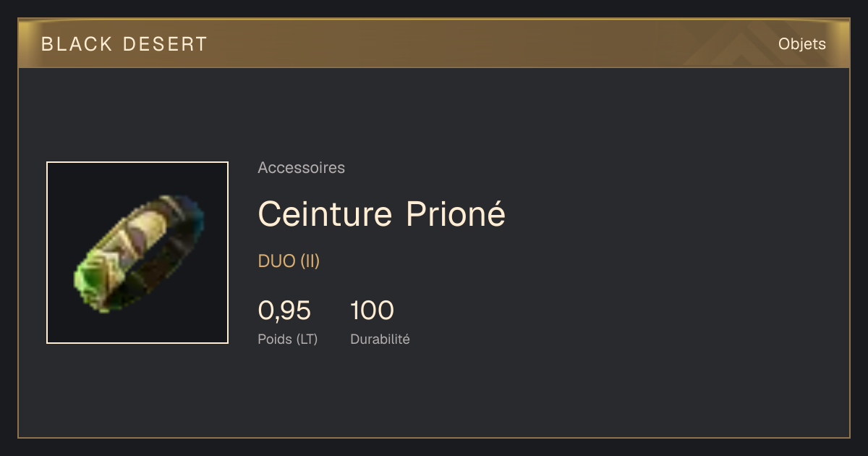Select the 100 durability value

372,311
